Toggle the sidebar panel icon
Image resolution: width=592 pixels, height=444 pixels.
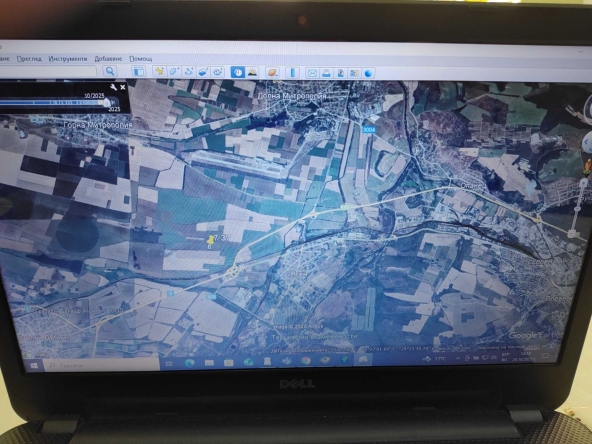tap(139, 71)
